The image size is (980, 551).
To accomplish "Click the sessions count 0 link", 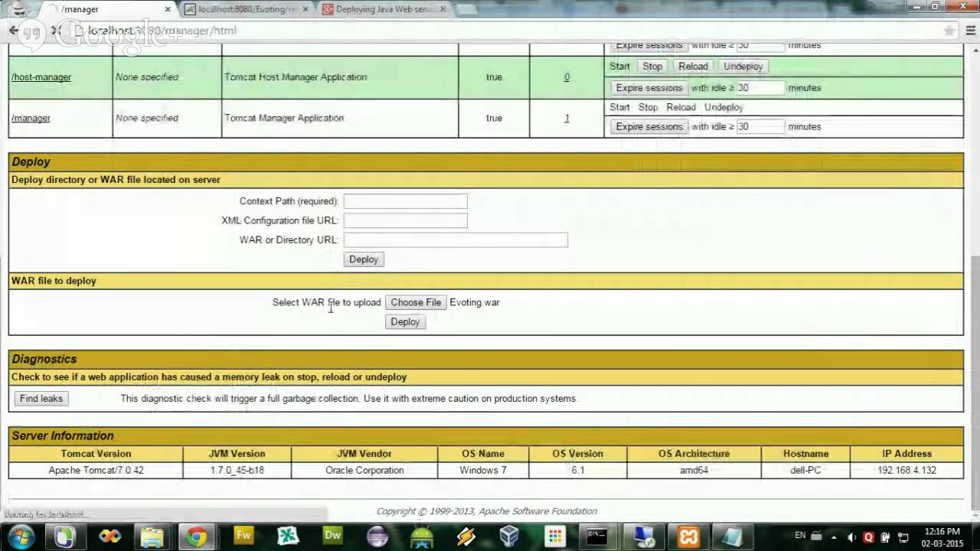I will click(x=567, y=77).
